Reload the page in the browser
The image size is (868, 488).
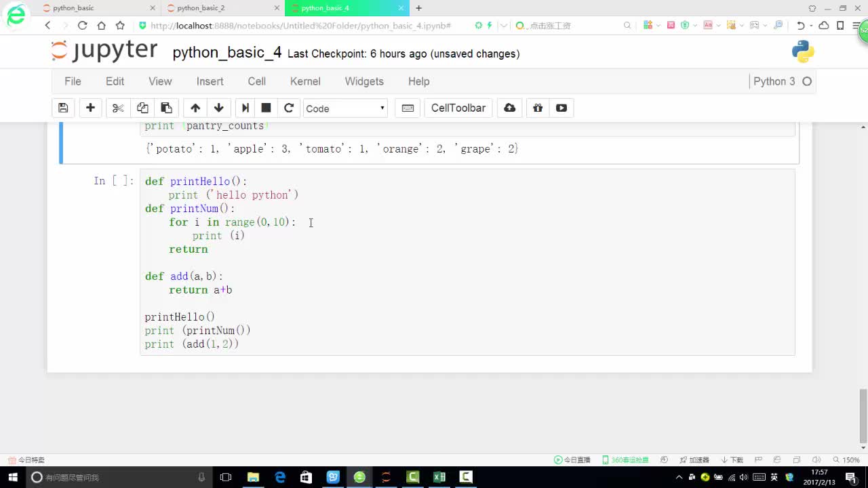point(82,25)
